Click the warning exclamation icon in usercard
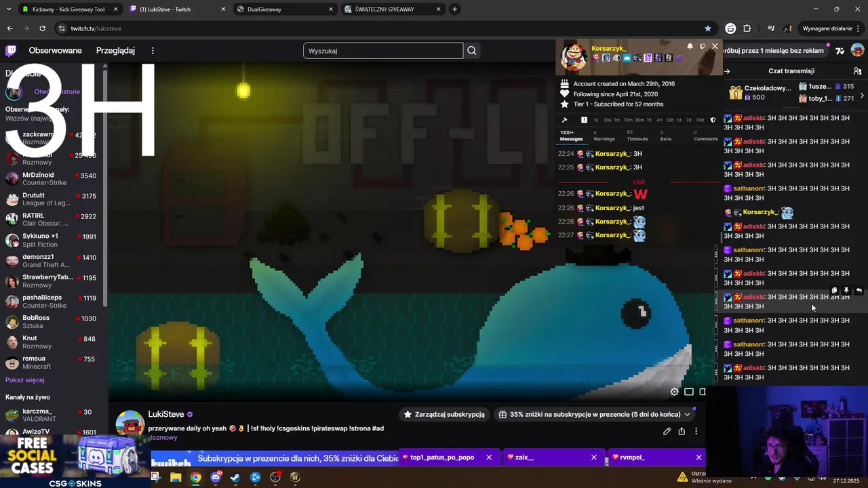Image resolution: width=868 pixels, height=488 pixels. [584, 120]
